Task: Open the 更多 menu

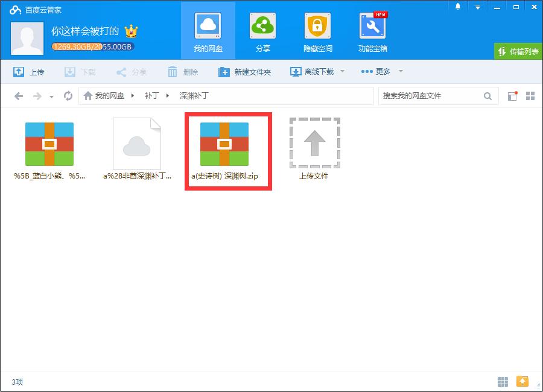Action: [376, 71]
